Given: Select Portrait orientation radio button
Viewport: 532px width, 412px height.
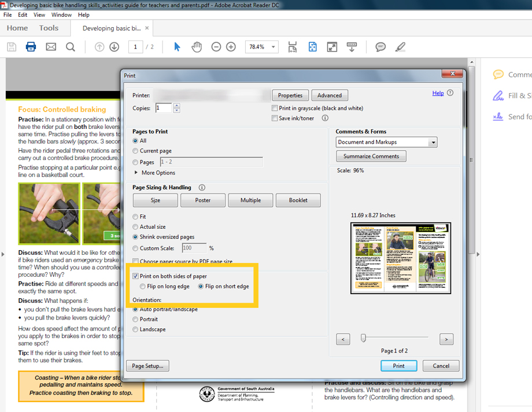Looking at the screenshot, I should point(135,320).
